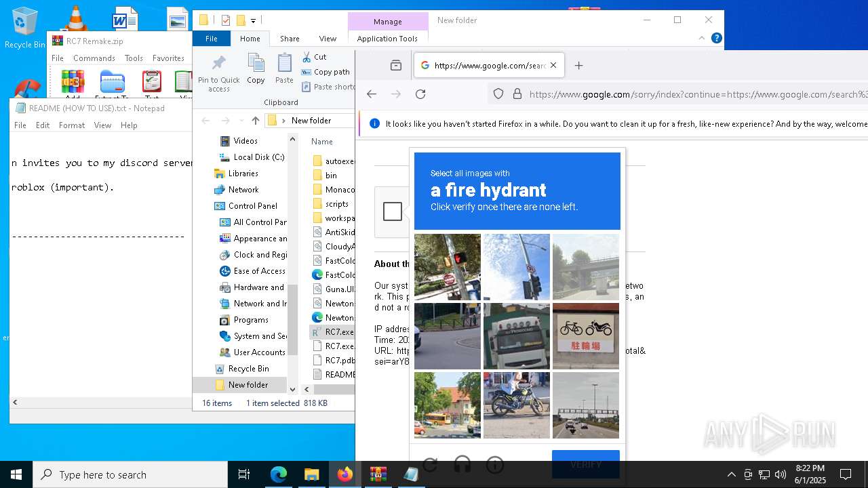Select captcha tile showing white truck

[x=517, y=336]
